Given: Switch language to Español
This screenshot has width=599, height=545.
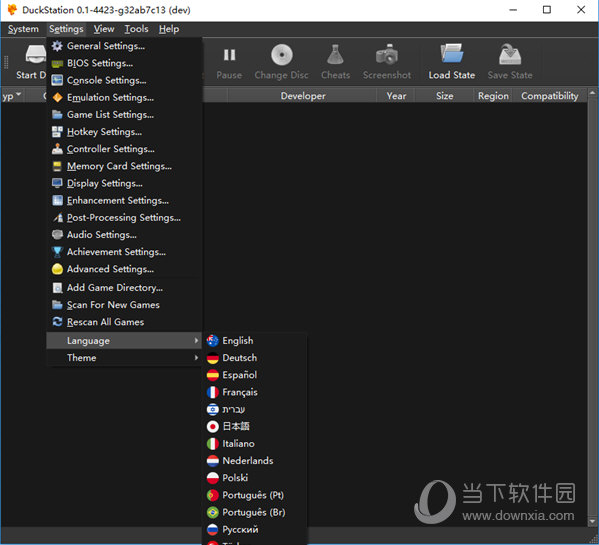Looking at the screenshot, I should (x=255, y=375).
